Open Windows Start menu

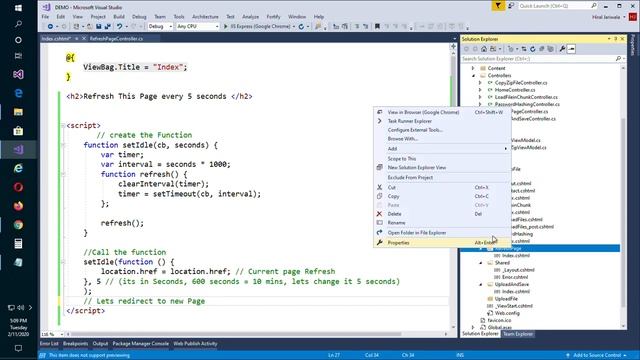(18, 8)
